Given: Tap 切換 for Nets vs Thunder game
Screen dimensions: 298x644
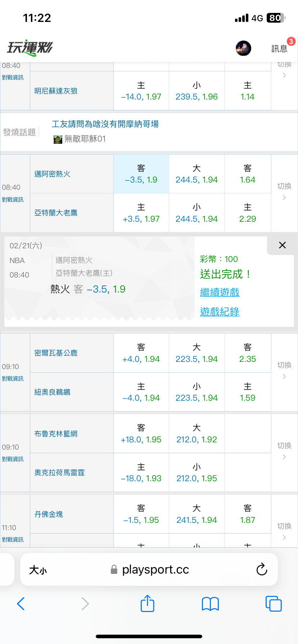Looking at the screenshot, I should [284, 451].
